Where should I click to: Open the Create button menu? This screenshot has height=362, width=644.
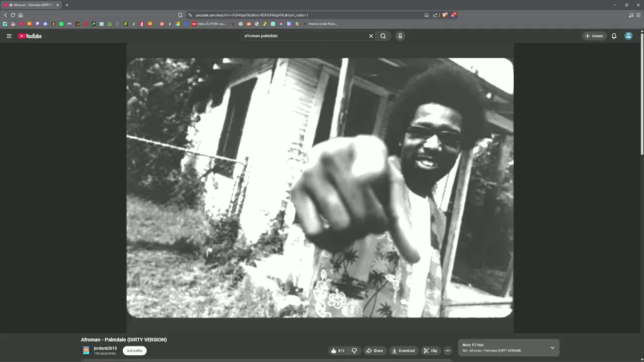tap(594, 36)
